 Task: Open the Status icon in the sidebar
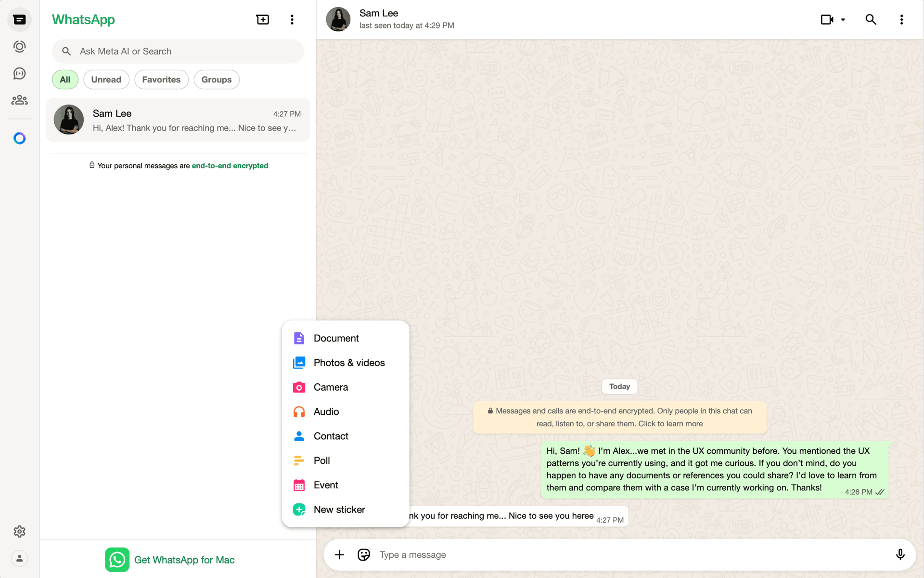point(19,47)
